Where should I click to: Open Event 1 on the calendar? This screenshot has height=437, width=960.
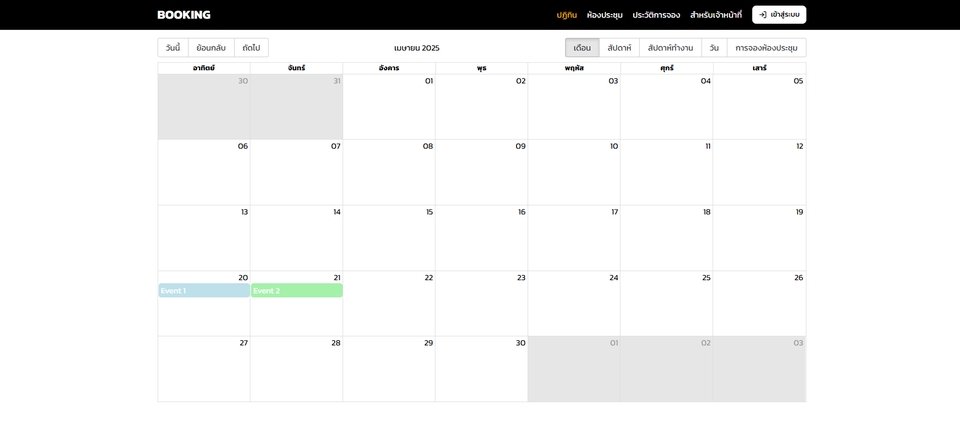pos(204,291)
